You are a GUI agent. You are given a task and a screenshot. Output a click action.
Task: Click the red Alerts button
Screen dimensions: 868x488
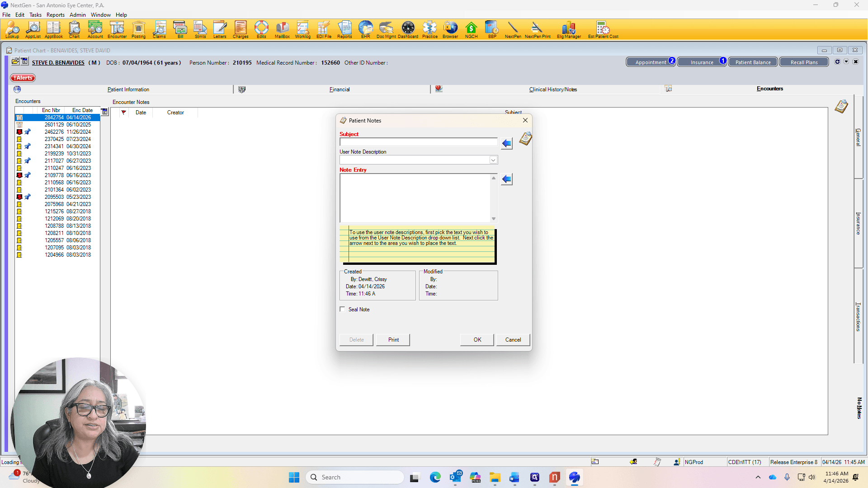point(23,78)
